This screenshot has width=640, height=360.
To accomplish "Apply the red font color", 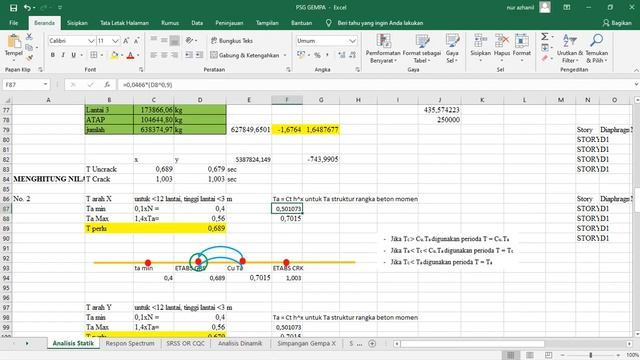I will 131,55.
